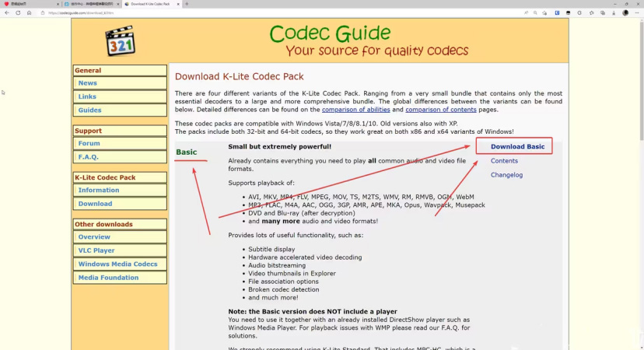Open the browser profile avatar
Image resolution: width=644 pixels, height=350 pixels.
pyautogui.click(x=625, y=12)
